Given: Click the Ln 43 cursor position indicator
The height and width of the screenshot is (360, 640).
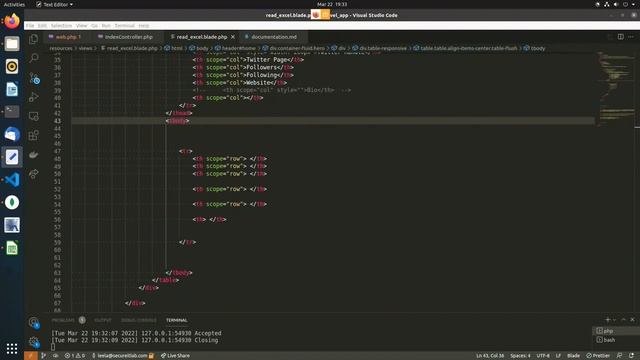Looking at the screenshot, I should click(x=490, y=356).
